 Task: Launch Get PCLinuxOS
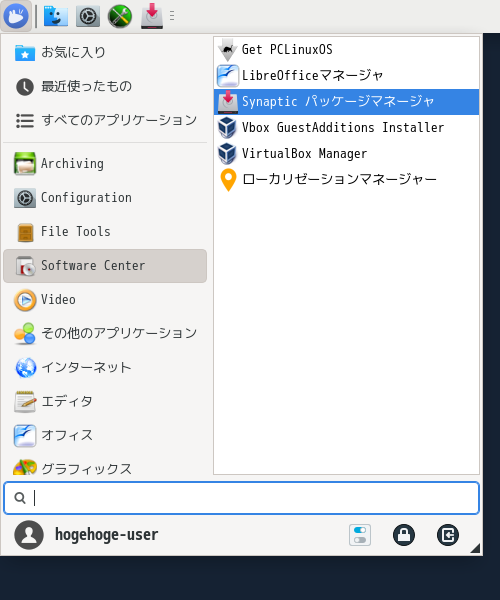coord(346,50)
